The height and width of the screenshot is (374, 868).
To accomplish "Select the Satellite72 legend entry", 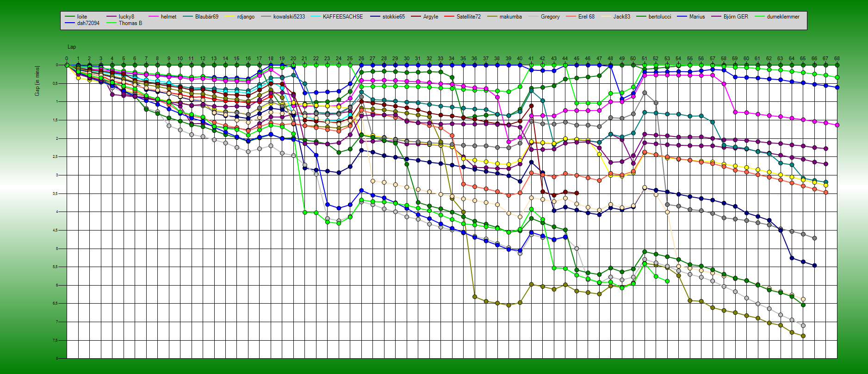I will (468, 17).
